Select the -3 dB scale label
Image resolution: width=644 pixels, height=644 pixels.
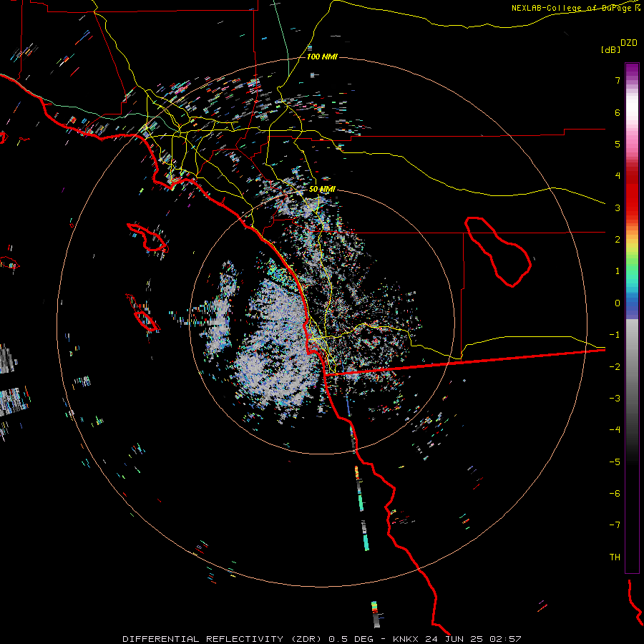coord(615,399)
